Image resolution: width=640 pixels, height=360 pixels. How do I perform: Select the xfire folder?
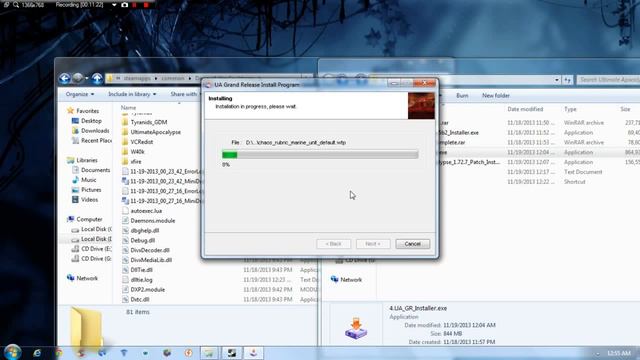131,162
